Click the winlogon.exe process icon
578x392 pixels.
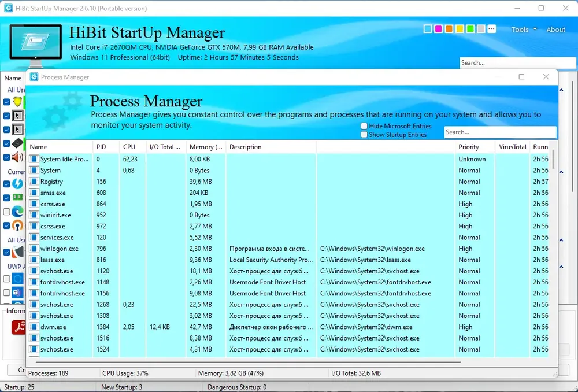click(34, 249)
